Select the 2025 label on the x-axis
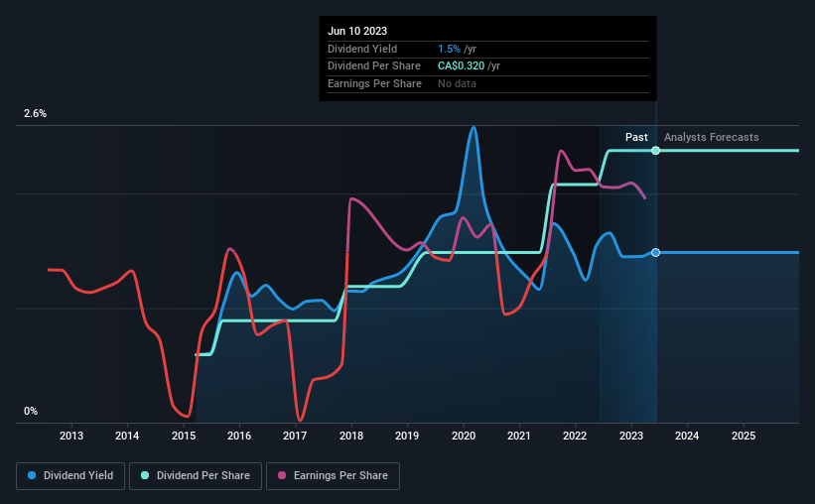Image resolution: width=815 pixels, height=504 pixels. [744, 436]
